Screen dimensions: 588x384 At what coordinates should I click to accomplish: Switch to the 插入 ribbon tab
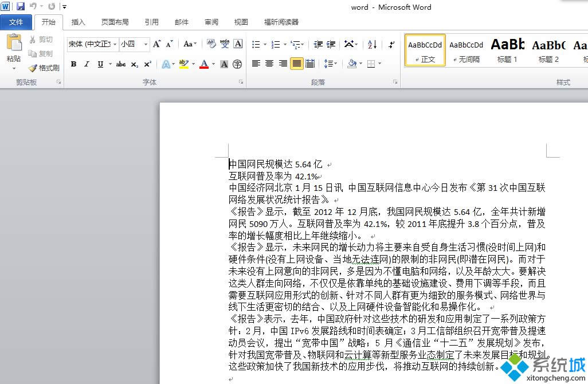point(79,22)
